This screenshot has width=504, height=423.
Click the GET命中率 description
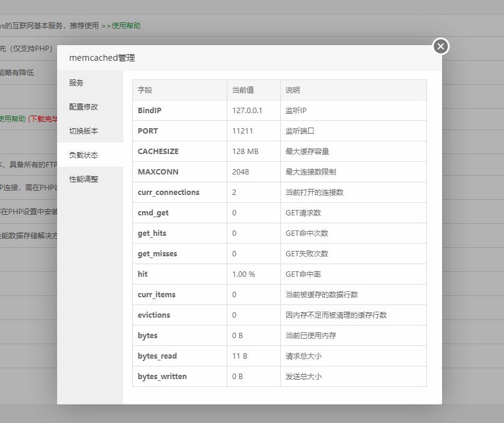(x=303, y=274)
